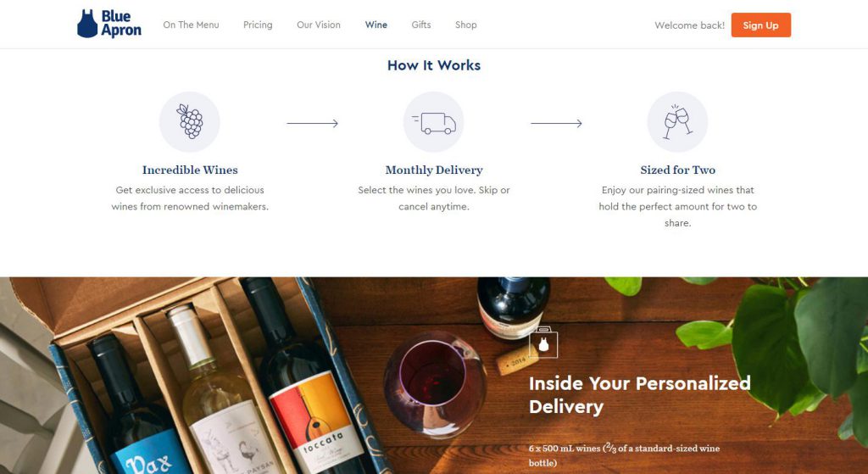The image size is (868, 474).
Task: Open the Gifts page
Action: click(421, 25)
